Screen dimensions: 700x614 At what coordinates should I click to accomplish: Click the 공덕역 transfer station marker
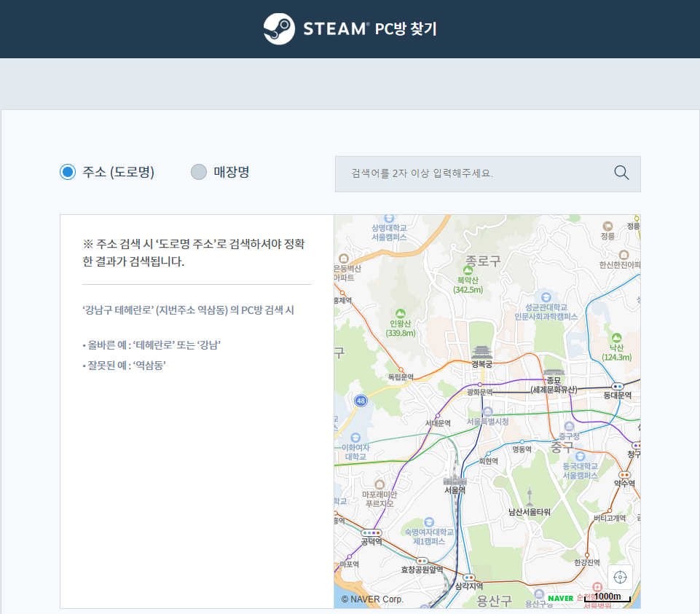click(371, 532)
